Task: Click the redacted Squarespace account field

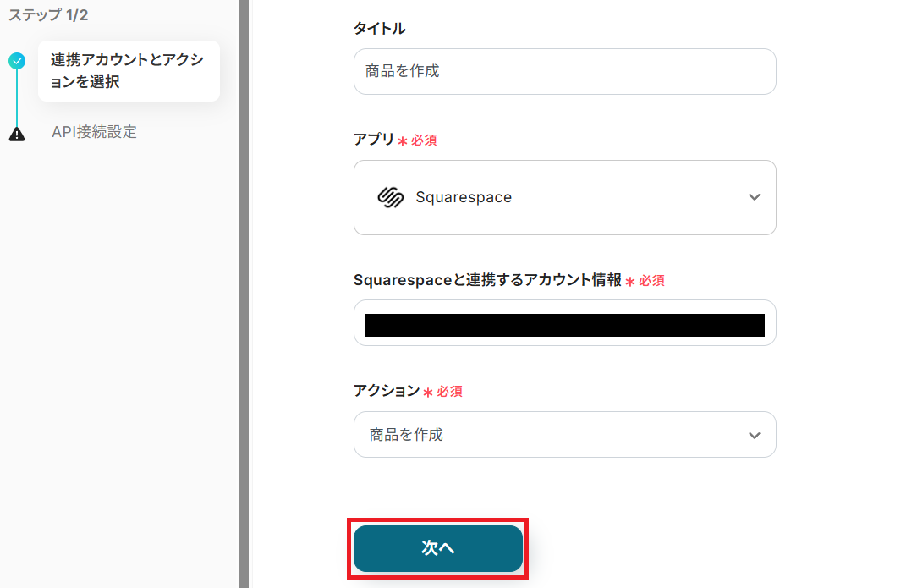Action: click(x=564, y=323)
